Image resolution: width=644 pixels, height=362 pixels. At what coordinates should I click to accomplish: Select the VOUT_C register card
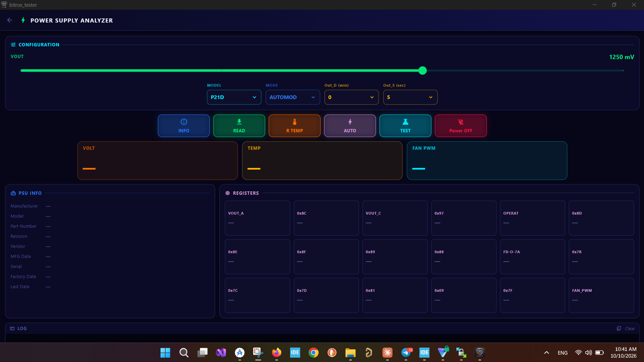coord(395,218)
